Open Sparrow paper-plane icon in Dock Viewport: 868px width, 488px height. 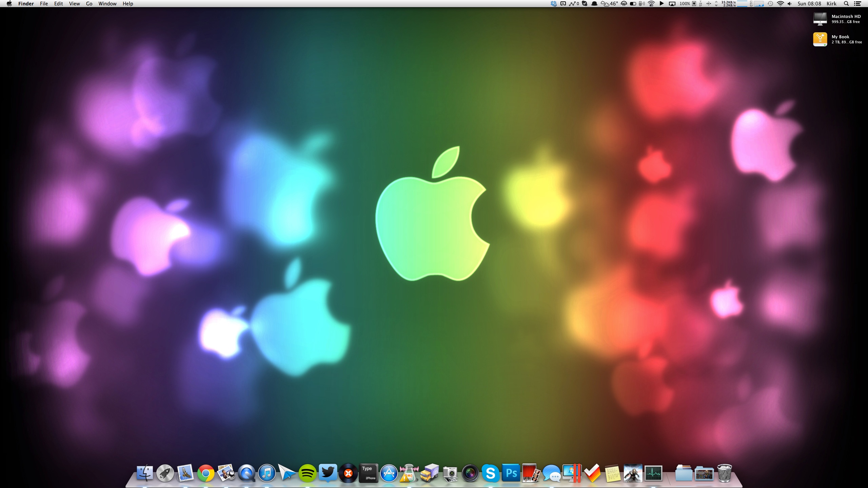tap(287, 473)
